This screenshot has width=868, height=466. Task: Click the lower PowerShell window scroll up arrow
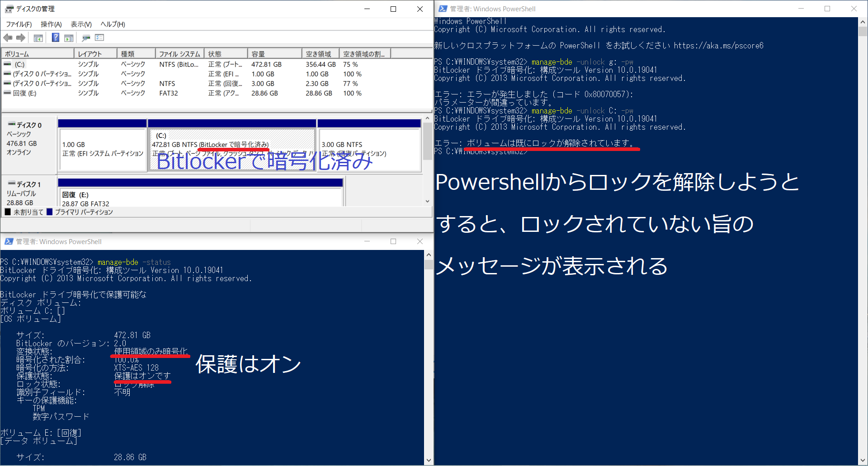pos(429,254)
